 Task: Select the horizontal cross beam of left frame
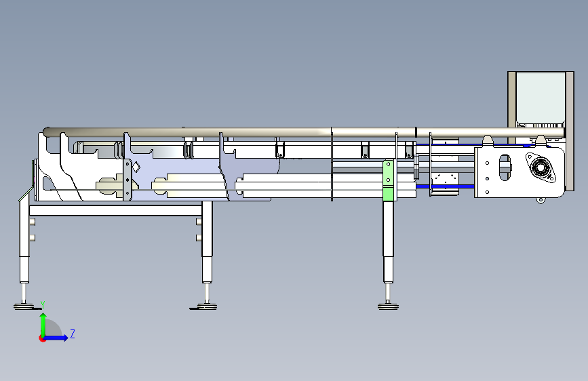(116, 210)
